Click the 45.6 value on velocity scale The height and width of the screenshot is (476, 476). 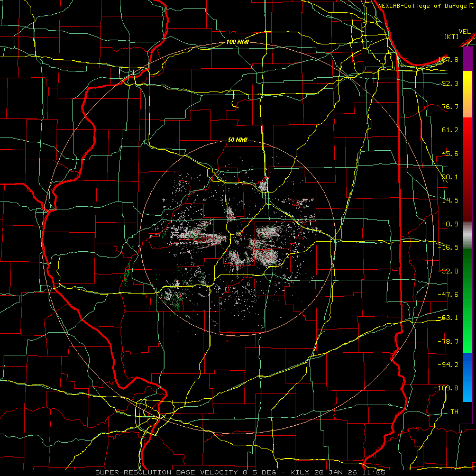(x=450, y=153)
